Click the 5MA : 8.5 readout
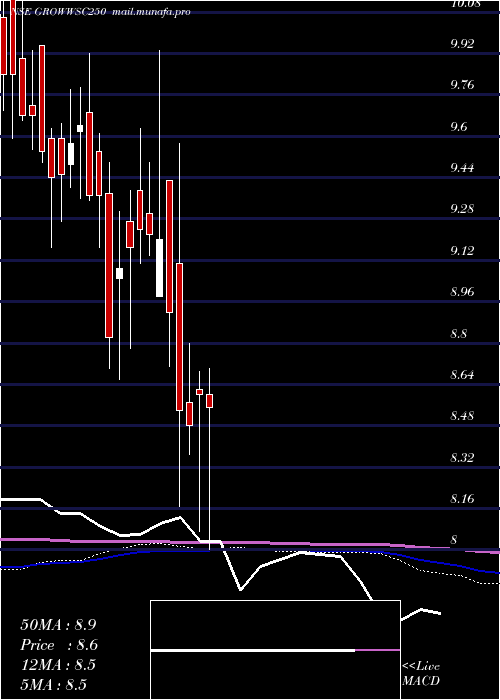The image size is (500, 700). [x=53, y=685]
